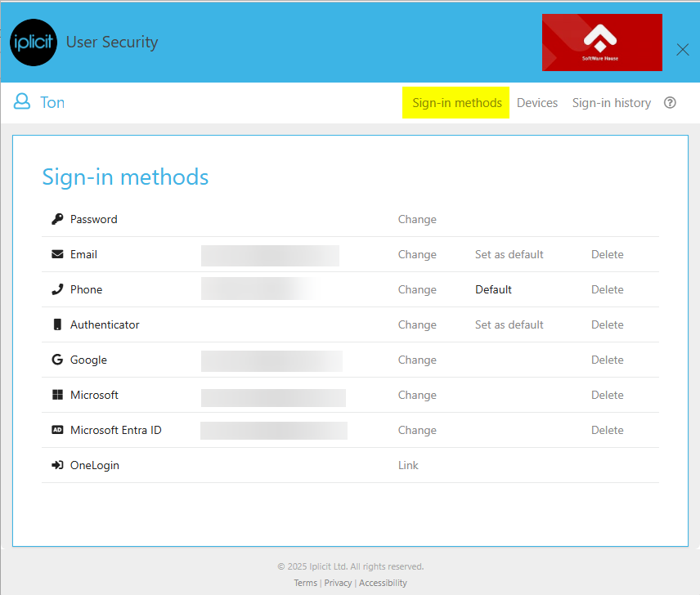Click the iplicit logo icon
Image resolution: width=700 pixels, height=595 pixels.
(x=34, y=42)
